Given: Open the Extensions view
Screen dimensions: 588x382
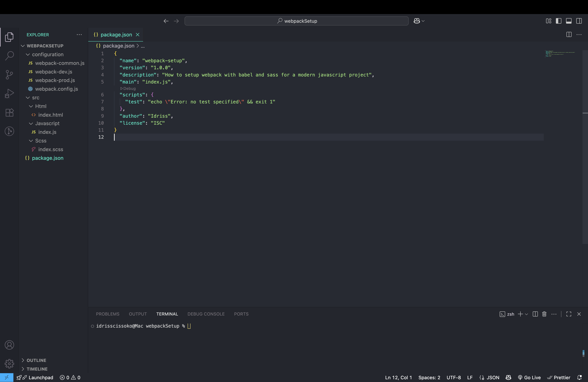Looking at the screenshot, I should pos(9,112).
